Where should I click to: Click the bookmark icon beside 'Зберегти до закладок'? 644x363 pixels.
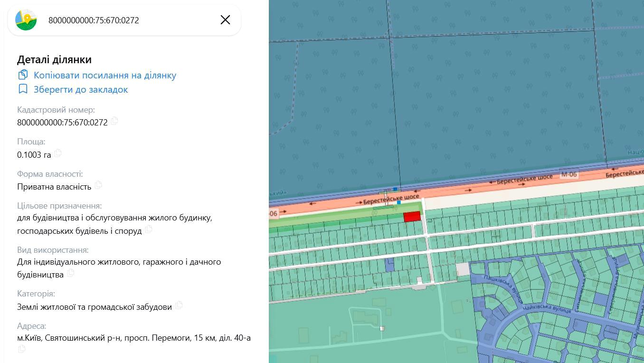tap(23, 89)
